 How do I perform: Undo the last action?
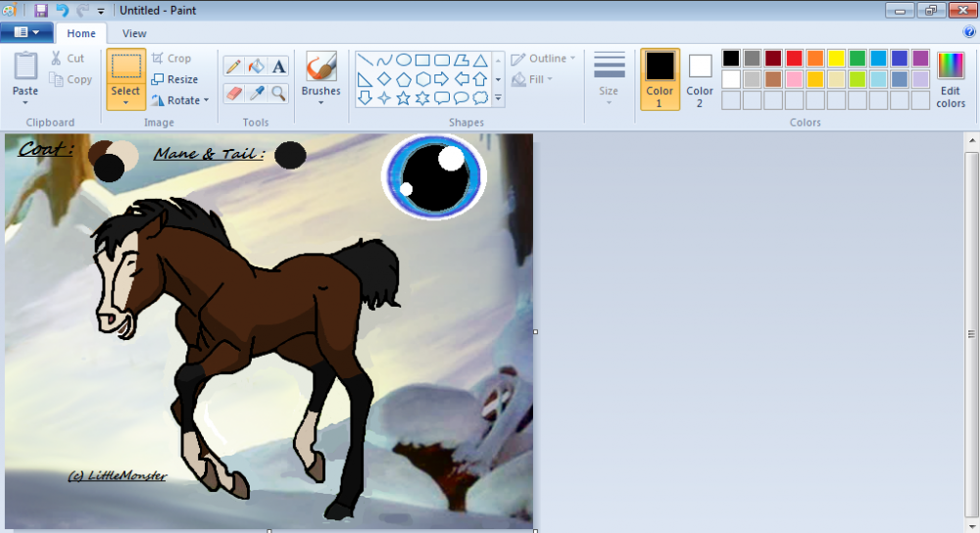pyautogui.click(x=62, y=11)
